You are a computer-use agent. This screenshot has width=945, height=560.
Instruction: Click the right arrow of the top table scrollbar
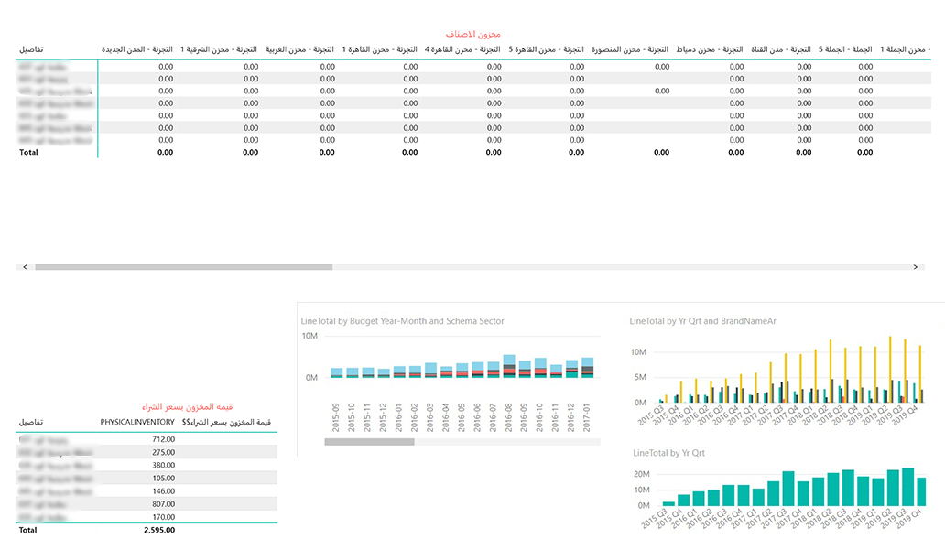[915, 267]
